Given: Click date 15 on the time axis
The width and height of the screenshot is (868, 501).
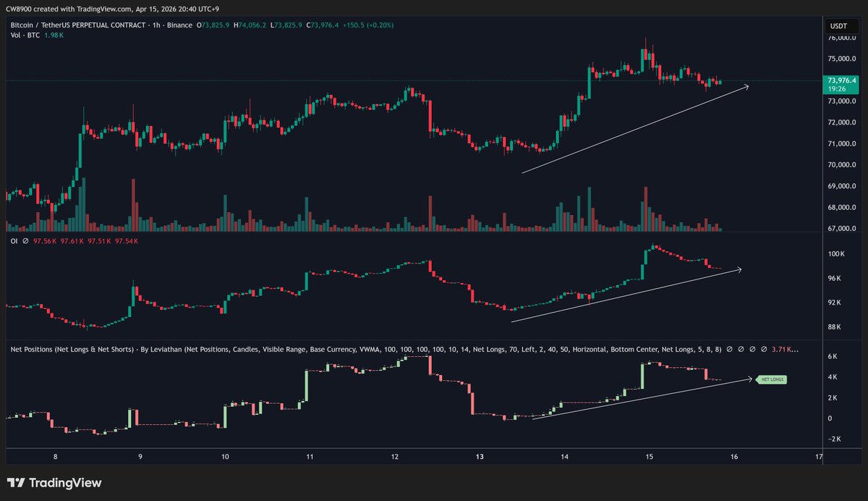Looking at the screenshot, I should 650,457.
